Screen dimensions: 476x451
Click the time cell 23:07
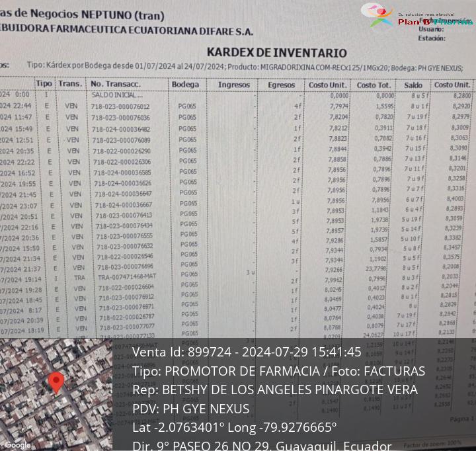click(x=28, y=206)
